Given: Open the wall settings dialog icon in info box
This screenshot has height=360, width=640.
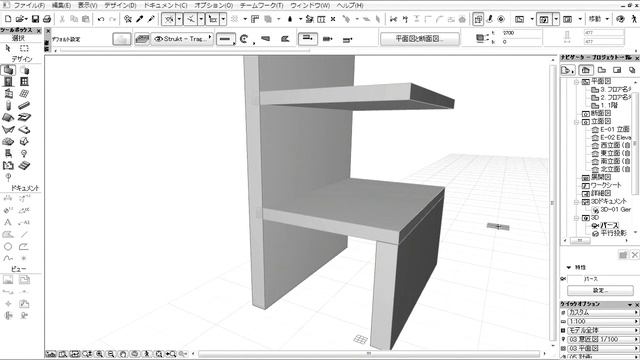Looking at the screenshot, I should pos(122,39).
